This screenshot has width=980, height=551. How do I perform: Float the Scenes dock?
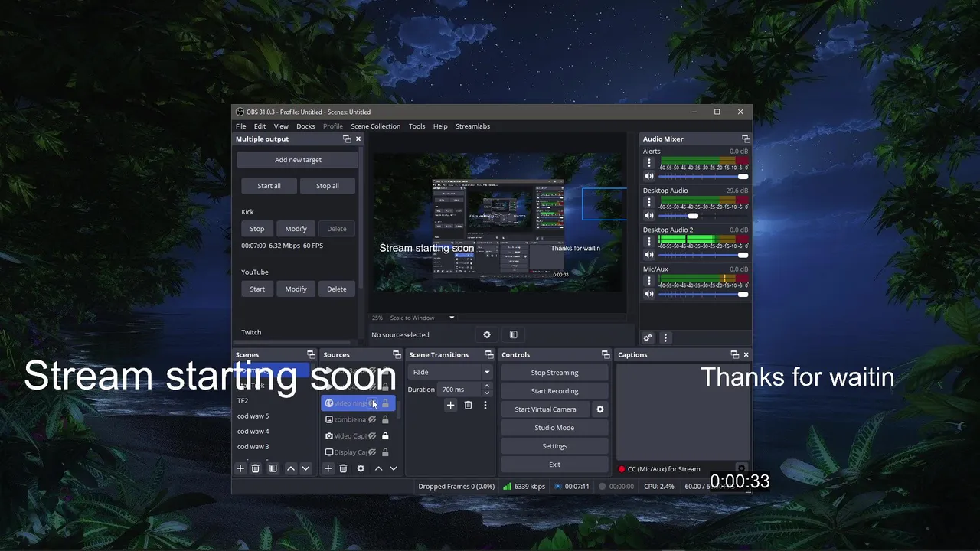(x=311, y=354)
